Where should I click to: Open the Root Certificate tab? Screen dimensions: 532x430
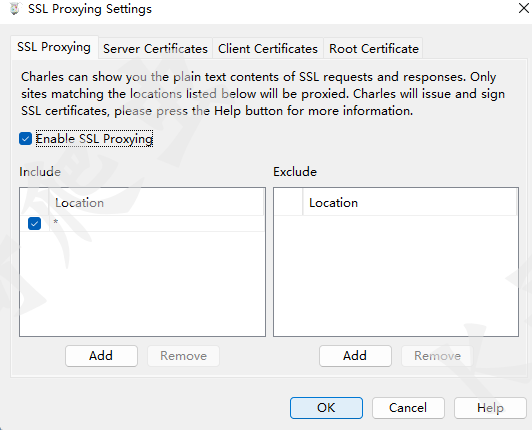[374, 49]
